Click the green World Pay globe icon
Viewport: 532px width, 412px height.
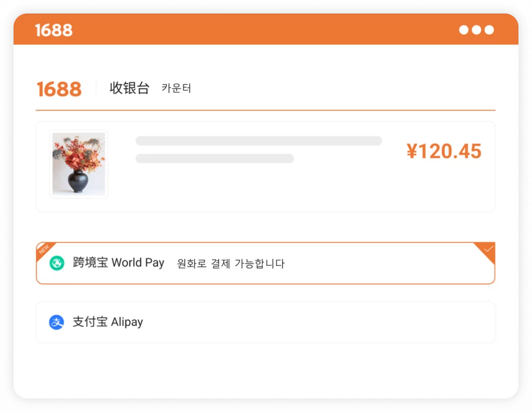pos(57,263)
